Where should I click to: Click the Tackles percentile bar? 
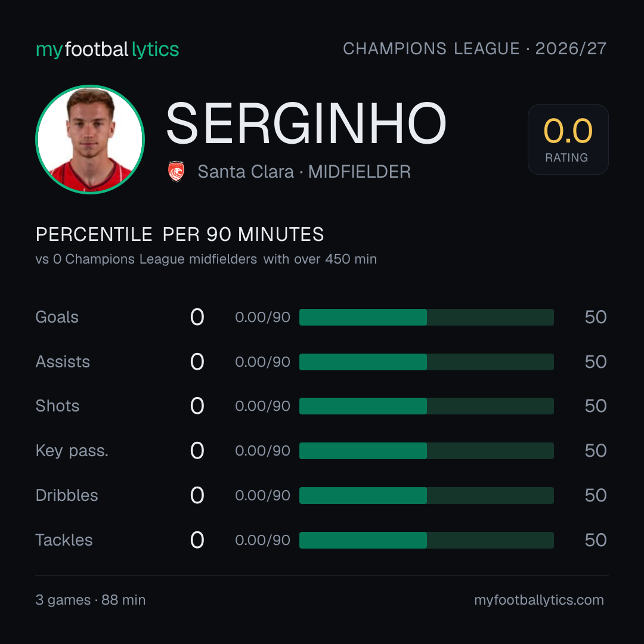click(426, 540)
